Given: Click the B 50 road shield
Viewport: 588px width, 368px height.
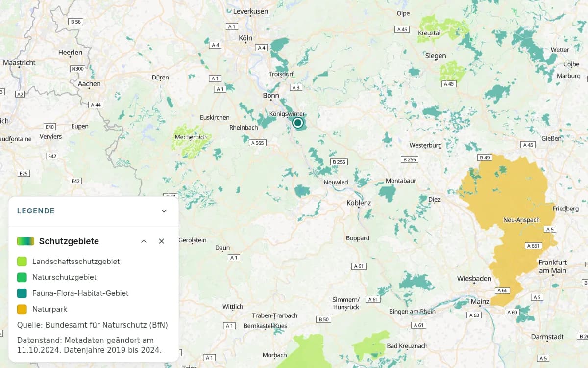Looking at the screenshot, I should 324,319.
